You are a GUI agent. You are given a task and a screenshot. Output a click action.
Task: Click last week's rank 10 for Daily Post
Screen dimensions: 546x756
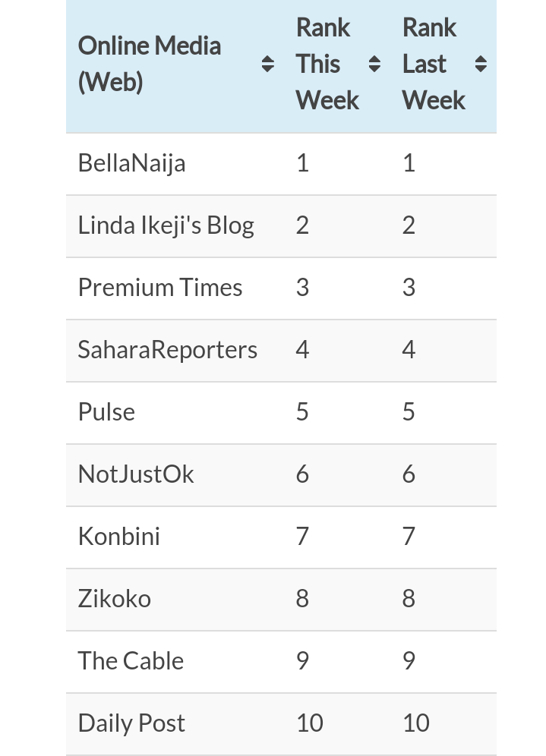[416, 723]
